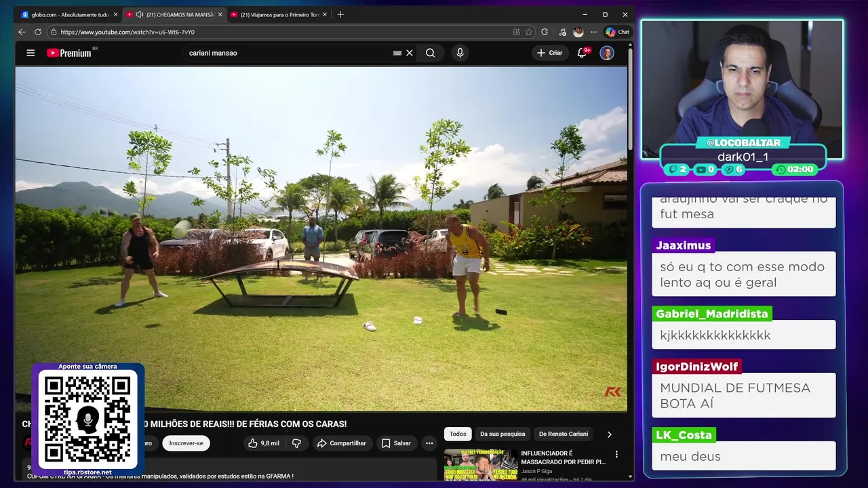Click the Jaaximus chat username
Image resolution: width=868 pixels, height=488 pixels.
684,245
